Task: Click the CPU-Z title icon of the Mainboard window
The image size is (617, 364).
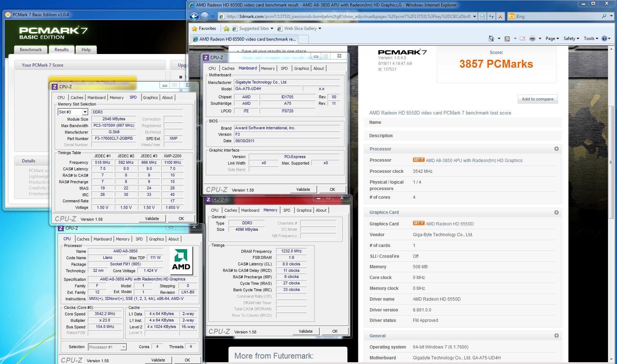Action: [206, 57]
